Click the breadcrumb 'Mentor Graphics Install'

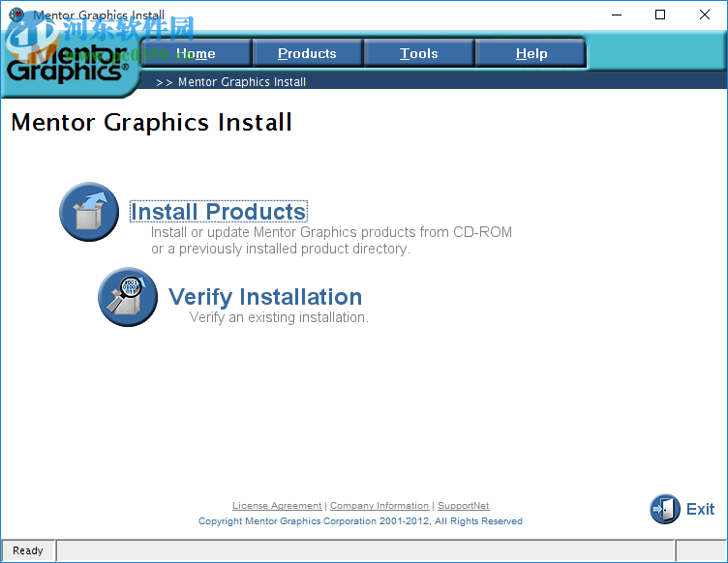click(x=242, y=81)
